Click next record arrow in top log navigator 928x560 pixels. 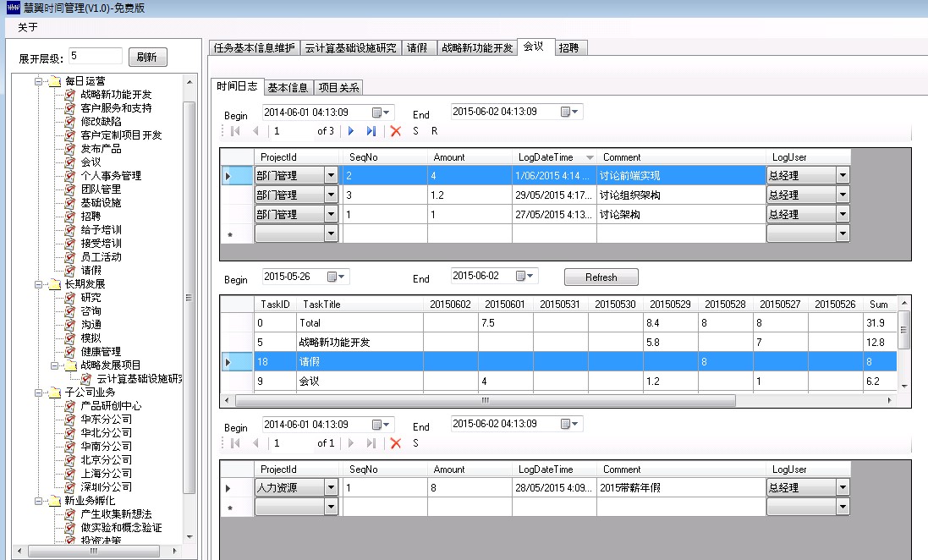pos(351,131)
